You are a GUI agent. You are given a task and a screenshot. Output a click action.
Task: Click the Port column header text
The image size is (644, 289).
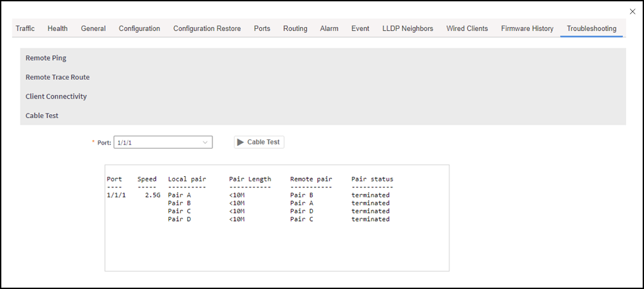pos(115,179)
